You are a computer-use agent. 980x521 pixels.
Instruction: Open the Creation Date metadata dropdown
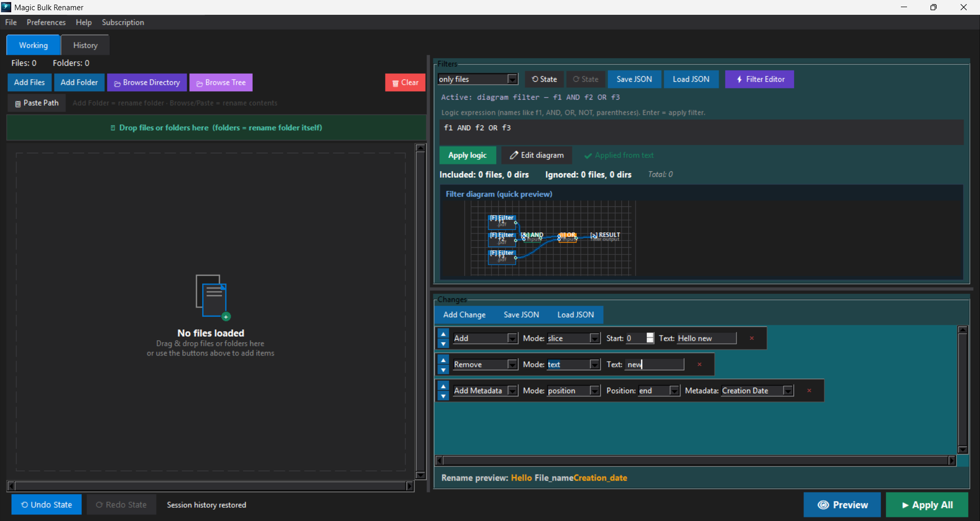pos(788,390)
